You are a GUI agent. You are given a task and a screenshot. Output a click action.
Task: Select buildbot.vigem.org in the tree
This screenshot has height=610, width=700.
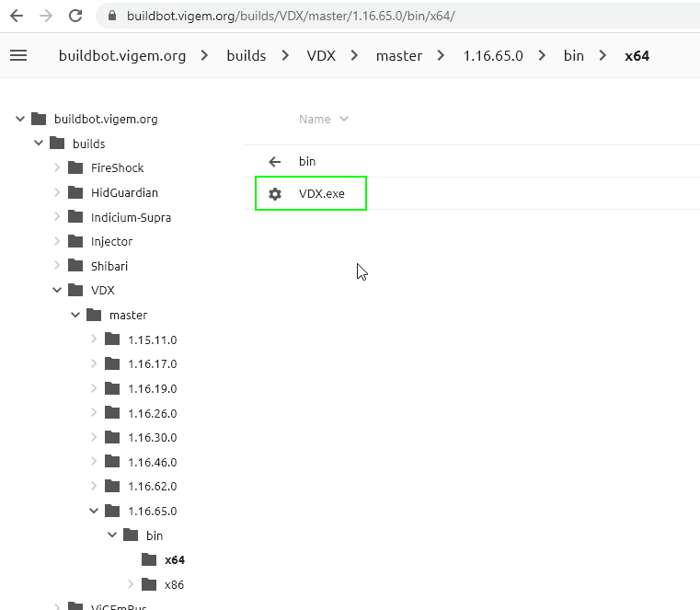point(106,120)
